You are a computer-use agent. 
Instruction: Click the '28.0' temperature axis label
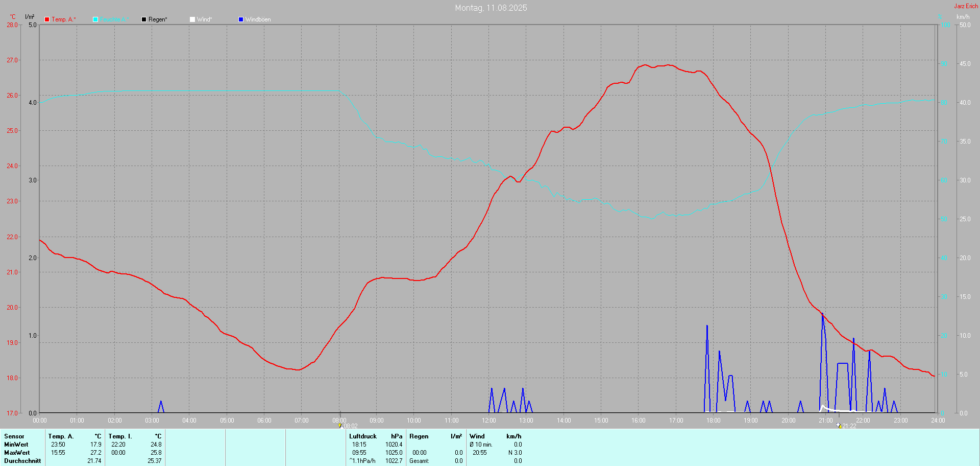pyautogui.click(x=12, y=25)
